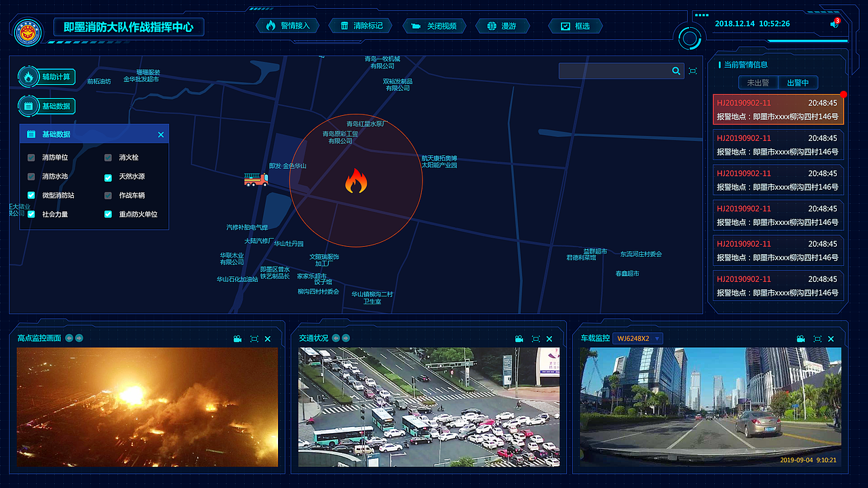Click map label 汽修补胎电气焊
This screenshot has height=488, width=868.
click(247, 228)
